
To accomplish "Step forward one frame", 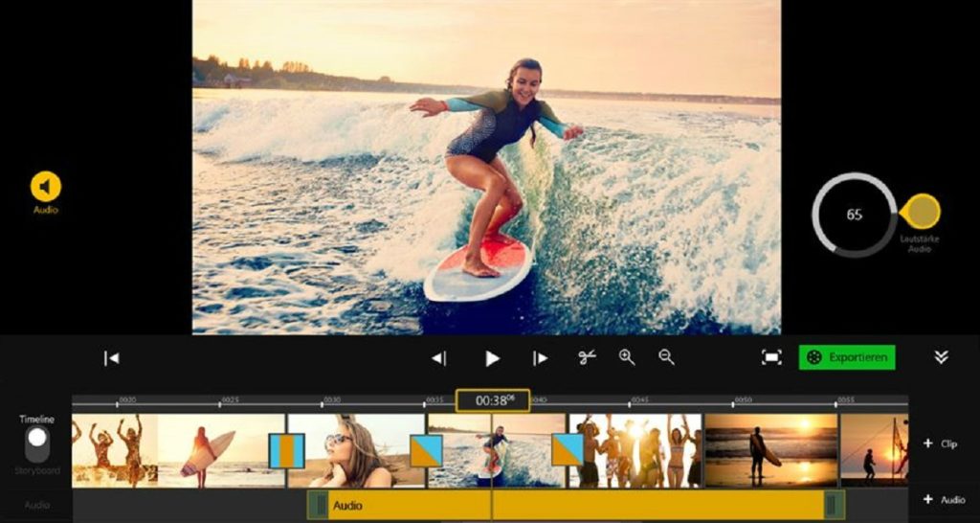I will 541,358.
